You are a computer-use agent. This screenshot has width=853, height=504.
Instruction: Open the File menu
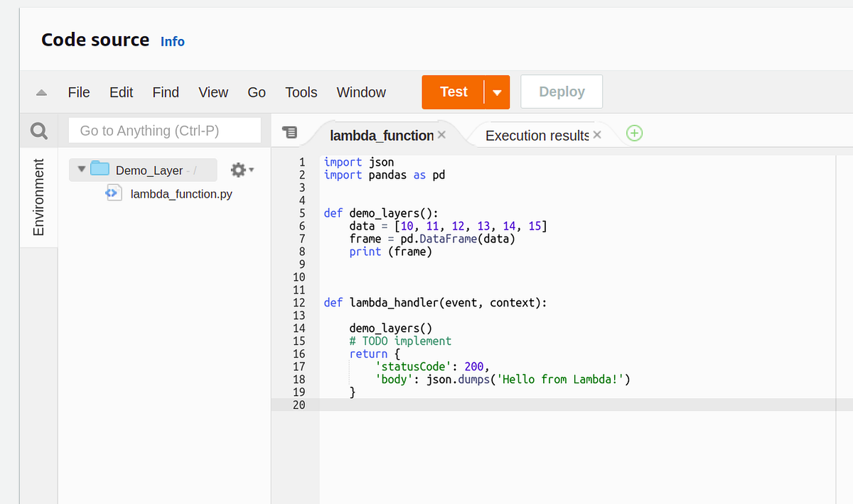(78, 92)
